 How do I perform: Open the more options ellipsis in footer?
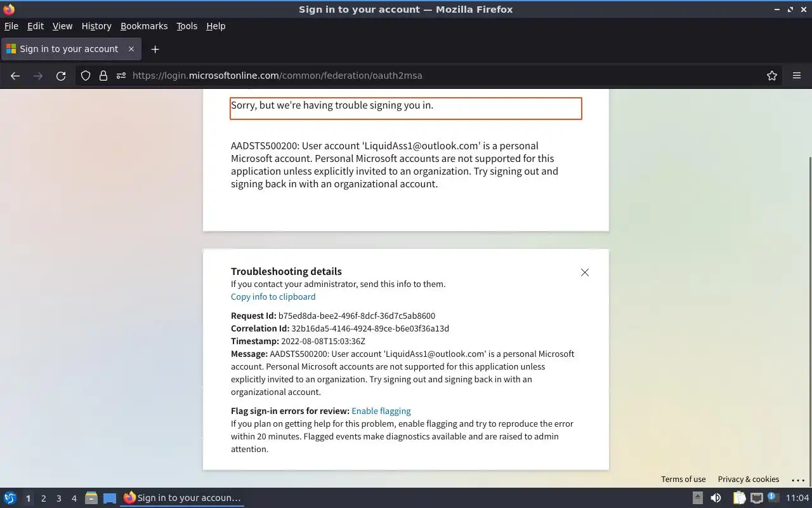click(798, 479)
